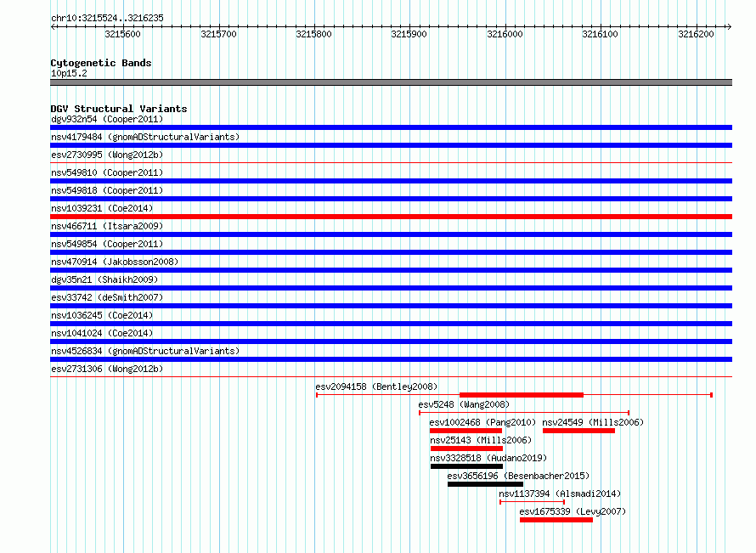756x553 pixels.
Task: Select nsv1137394 (Alsmadi2014) label
Action: [x=560, y=494]
